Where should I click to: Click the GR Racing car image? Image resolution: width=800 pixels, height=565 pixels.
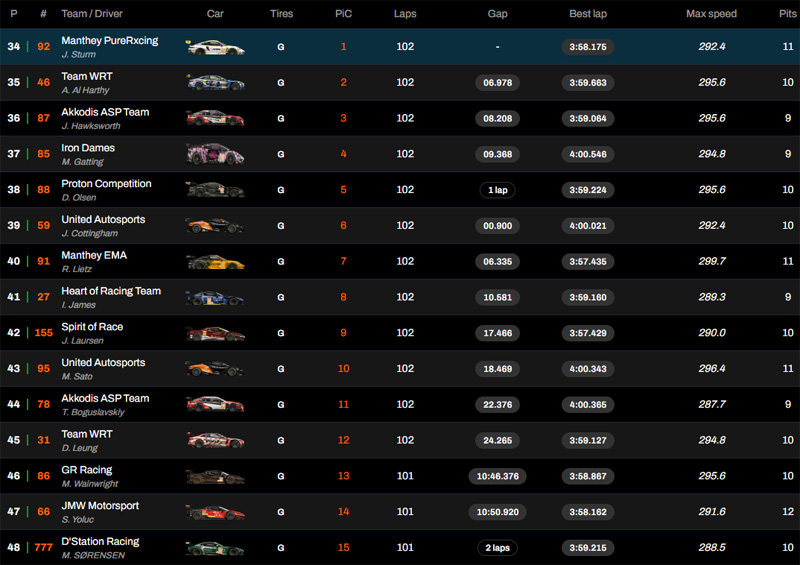pyautogui.click(x=215, y=477)
